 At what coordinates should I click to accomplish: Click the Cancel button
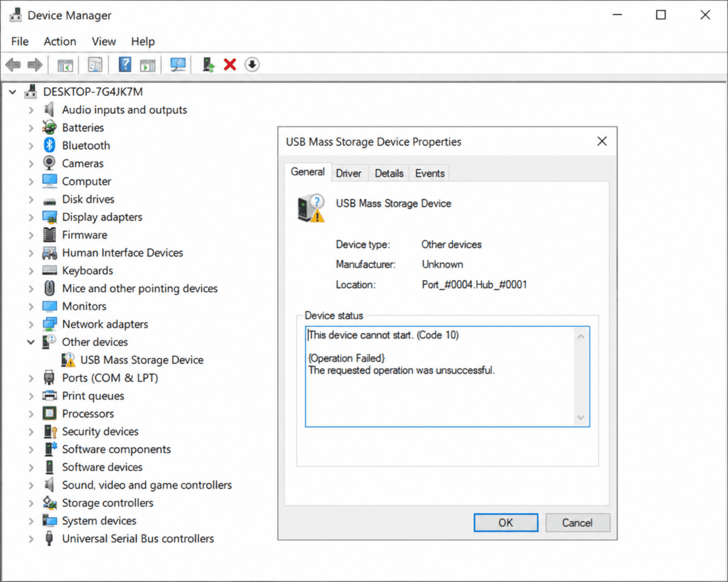click(x=577, y=522)
